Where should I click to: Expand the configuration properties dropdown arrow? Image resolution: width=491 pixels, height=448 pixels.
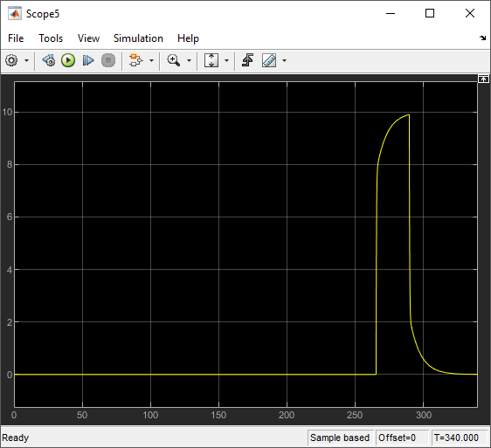click(26, 60)
